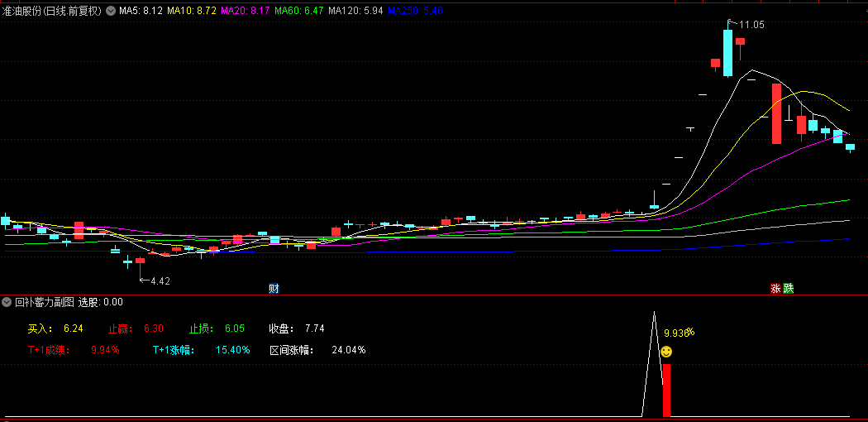Select the tall cyan candlestick at the peak
Image resolution: width=868 pixels, height=422 pixels.
click(x=727, y=53)
